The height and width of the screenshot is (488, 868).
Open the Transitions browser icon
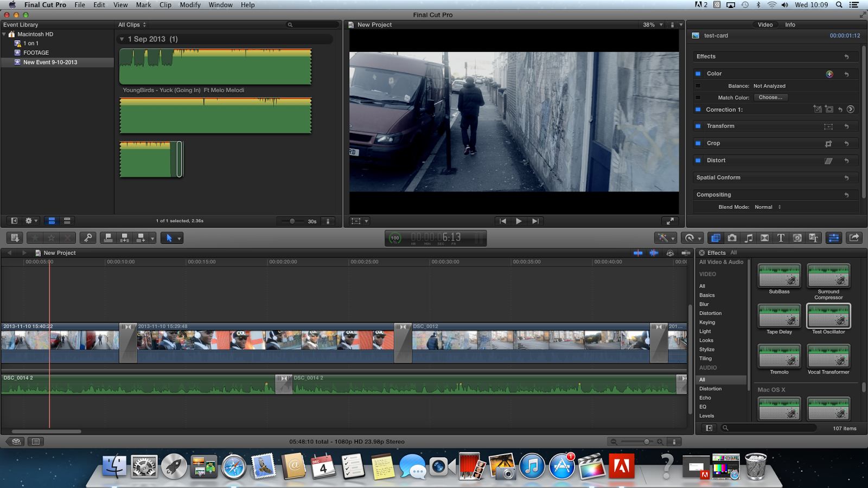pos(764,238)
